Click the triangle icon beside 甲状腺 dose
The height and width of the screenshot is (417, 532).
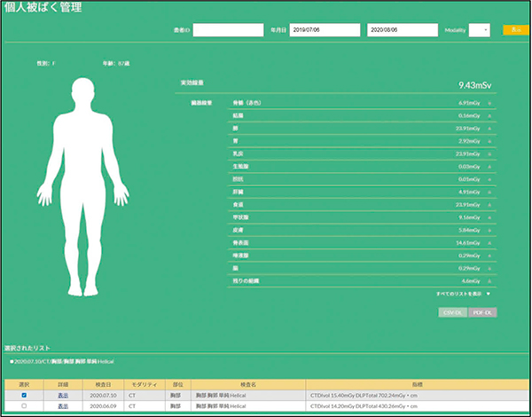tap(489, 216)
